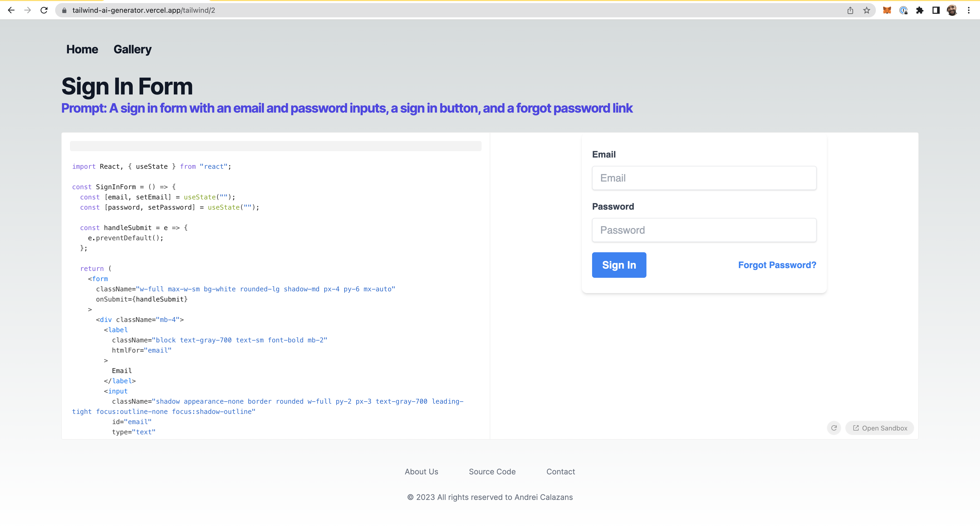Open the Chrome three-dot menu

pyautogui.click(x=969, y=10)
